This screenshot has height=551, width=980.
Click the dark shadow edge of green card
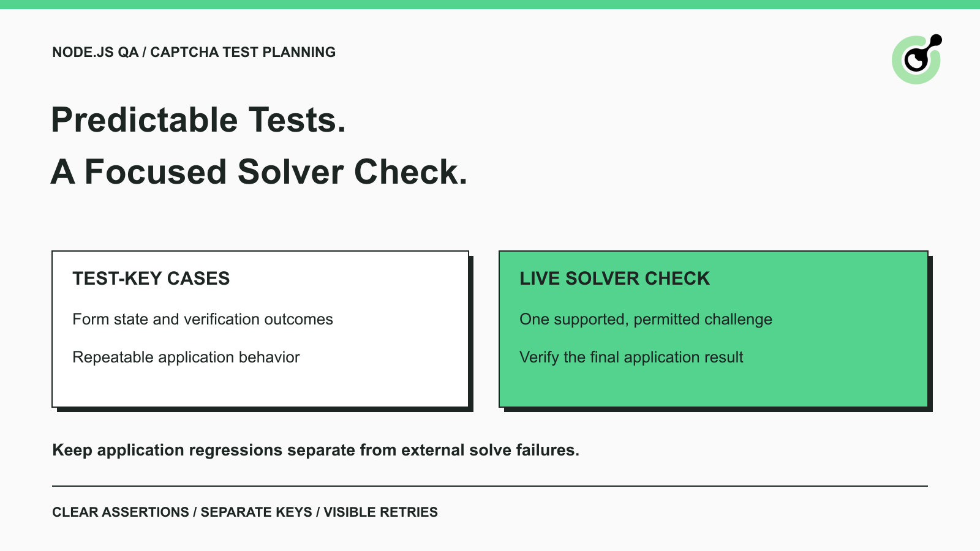[930, 334]
